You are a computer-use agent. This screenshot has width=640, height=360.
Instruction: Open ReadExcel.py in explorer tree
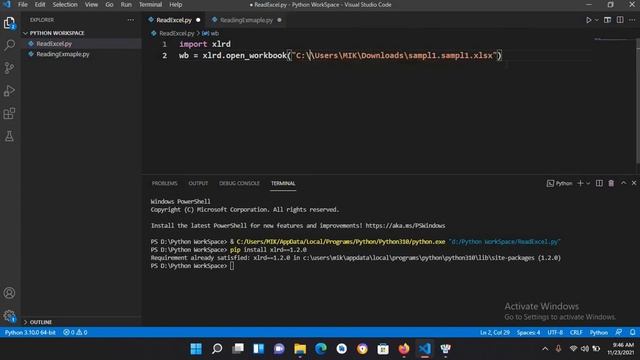54,44
